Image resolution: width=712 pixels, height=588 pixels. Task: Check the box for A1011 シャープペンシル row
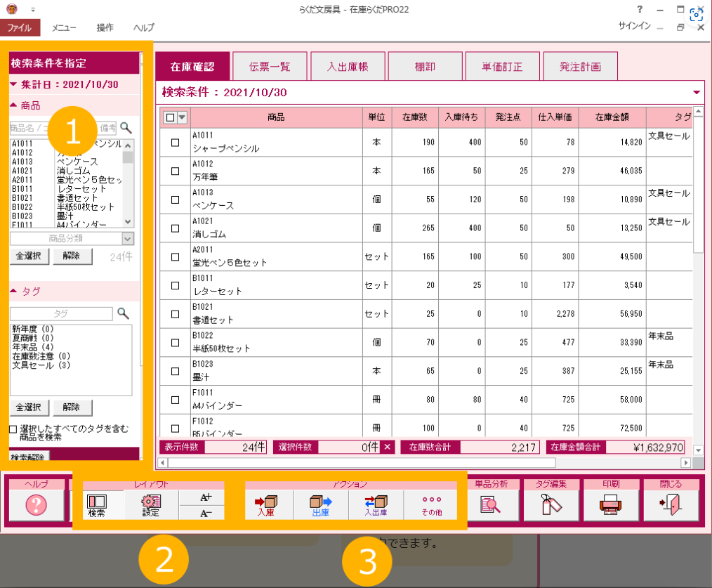pyautogui.click(x=175, y=142)
